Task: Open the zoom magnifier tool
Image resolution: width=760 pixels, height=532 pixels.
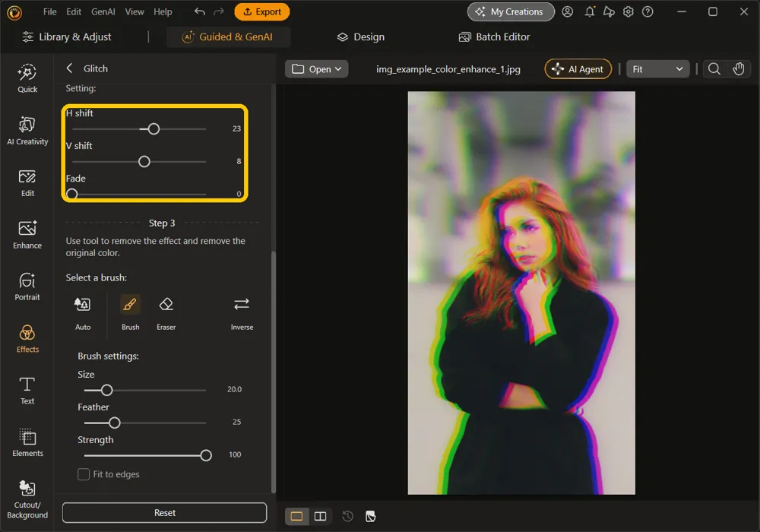Action: pyautogui.click(x=714, y=69)
